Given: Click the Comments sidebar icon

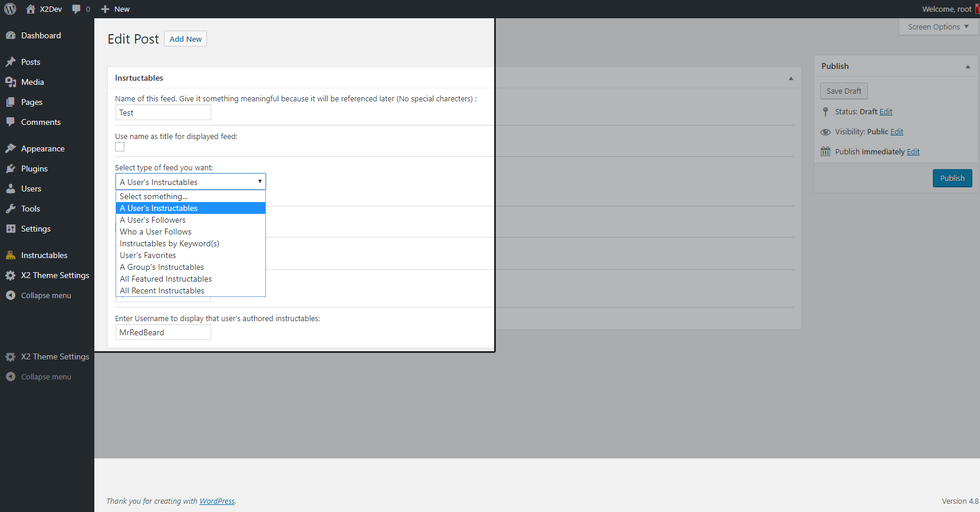Looking at the screenshot, I should tap(11, 122).
